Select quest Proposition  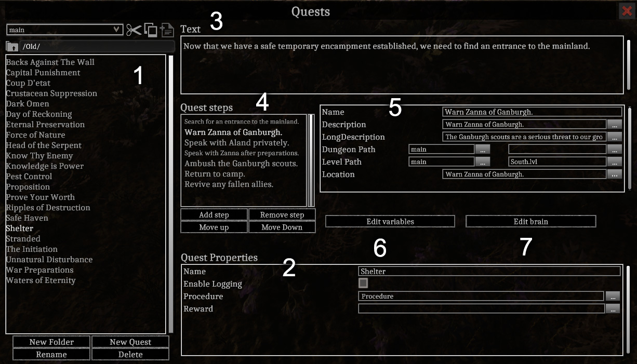click(28, 187)
